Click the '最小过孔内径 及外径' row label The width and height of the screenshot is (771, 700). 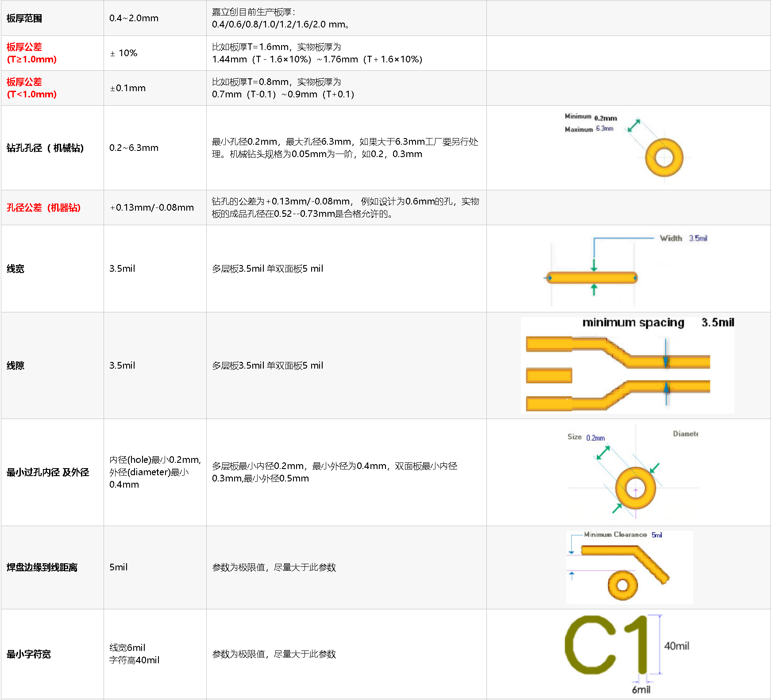(48, 472)
